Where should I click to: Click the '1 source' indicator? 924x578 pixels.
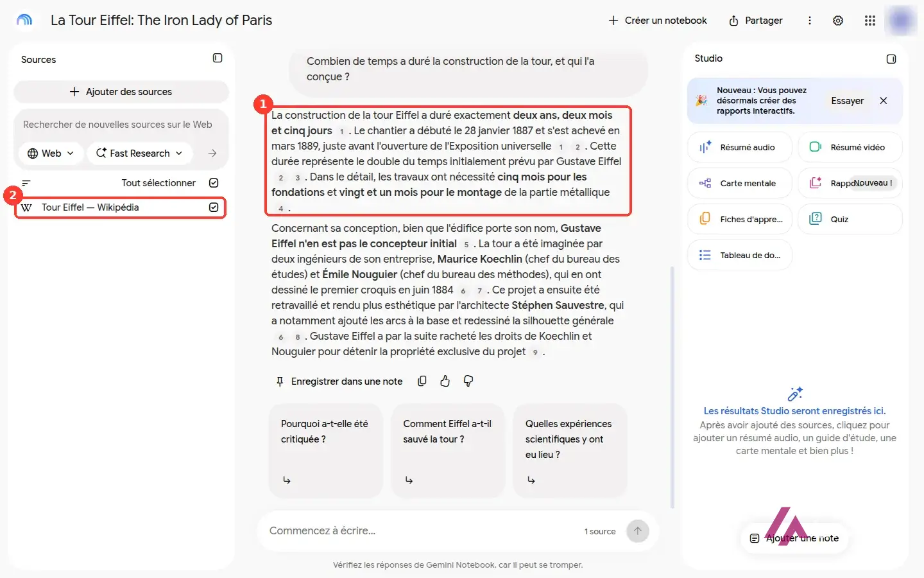pyautogui.click(x=600, y=532)
